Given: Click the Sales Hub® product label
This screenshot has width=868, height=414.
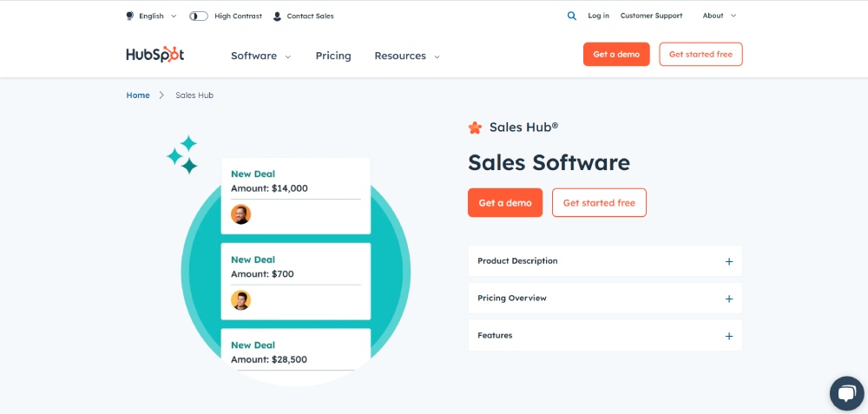Looking at the screenshot, I should (x=523, y=128).
